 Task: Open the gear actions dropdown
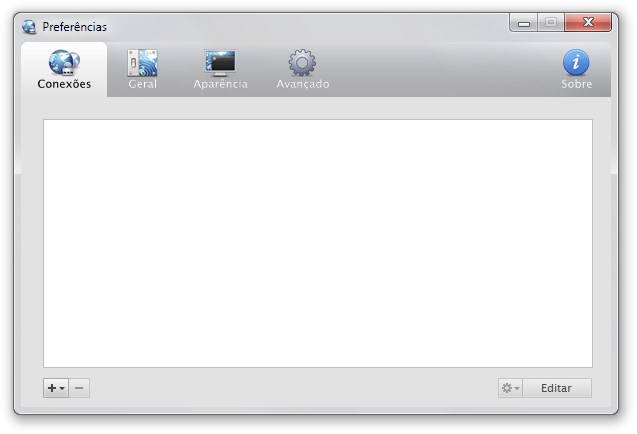pyautogui.click(x=510, y=388)
